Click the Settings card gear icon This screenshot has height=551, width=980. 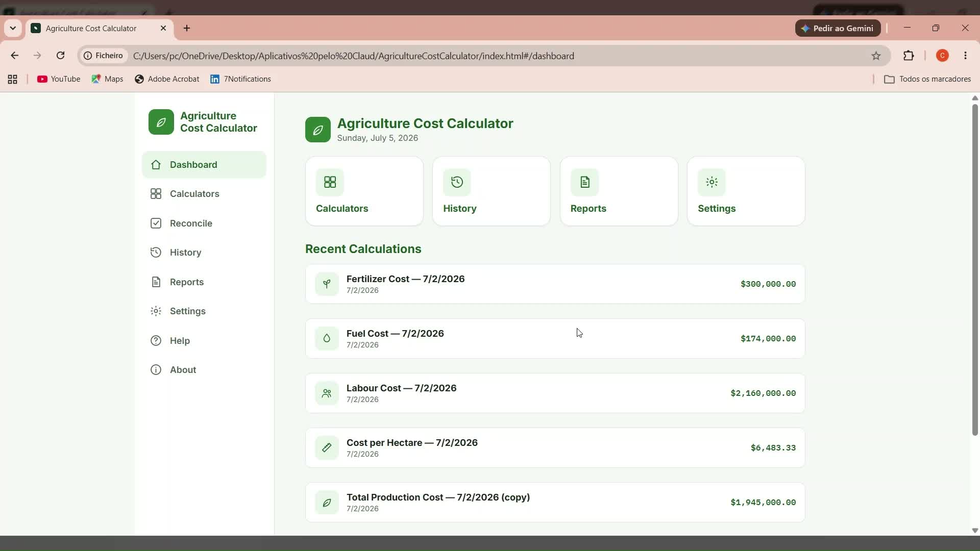tap(712, 182)
